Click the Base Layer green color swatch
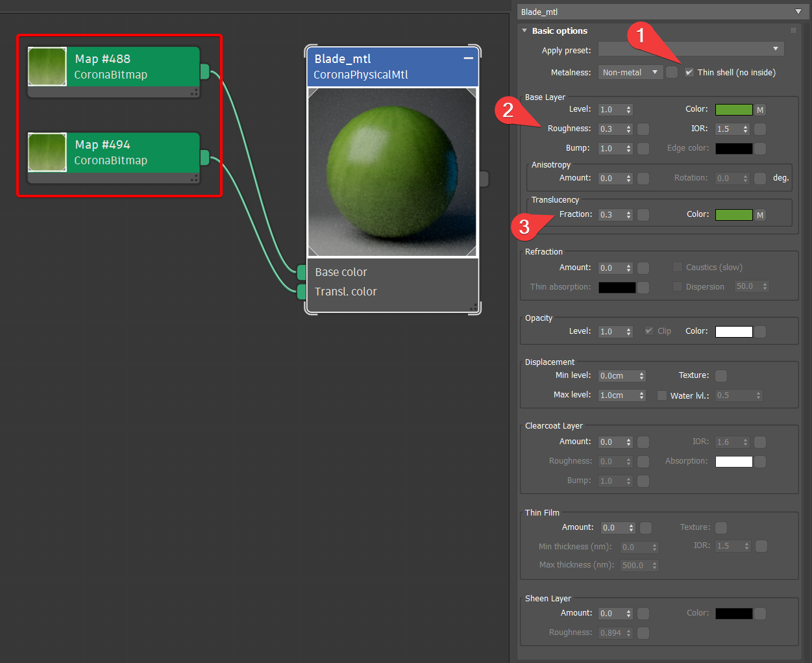The image size is (812, 663). (733, 110)
